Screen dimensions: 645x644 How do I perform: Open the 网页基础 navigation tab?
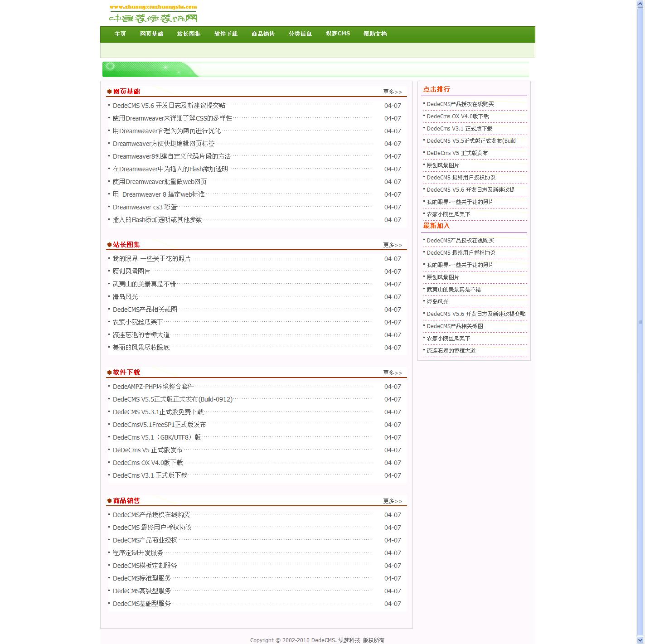pyautogui.click(x=151, y=34)
